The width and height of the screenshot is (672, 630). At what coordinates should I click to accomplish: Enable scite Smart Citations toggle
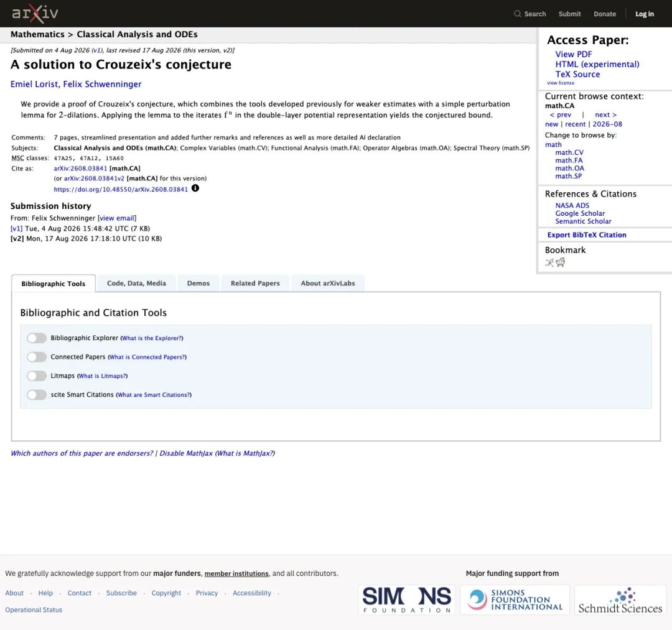[x=37, y=394]
